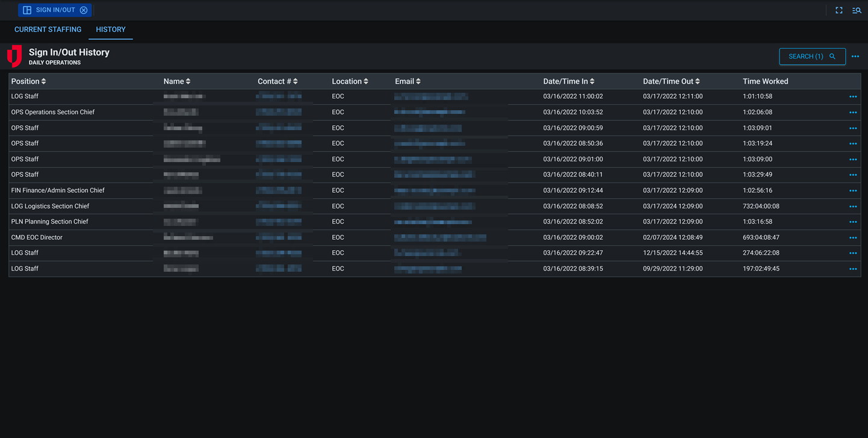The width and height of the screenshot is (868, 438).
Task: Sort by Date/Time Out column
Action: [x=671, y=81]
